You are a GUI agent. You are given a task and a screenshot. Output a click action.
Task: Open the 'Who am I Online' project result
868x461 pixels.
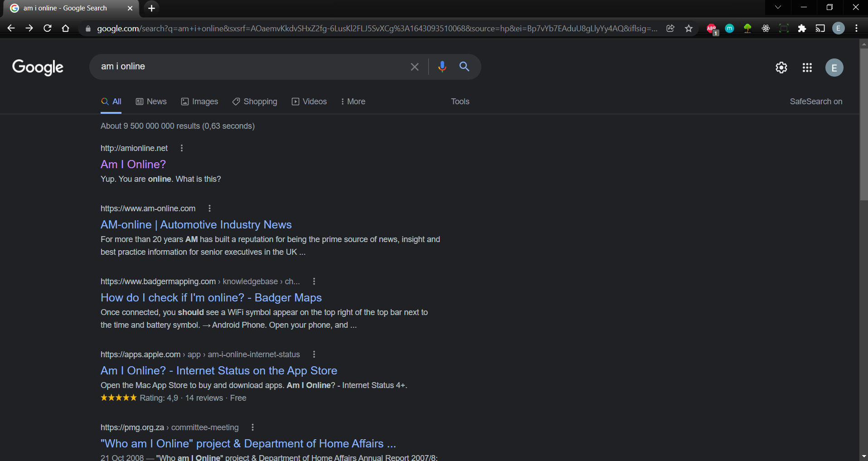click(248, 443)
